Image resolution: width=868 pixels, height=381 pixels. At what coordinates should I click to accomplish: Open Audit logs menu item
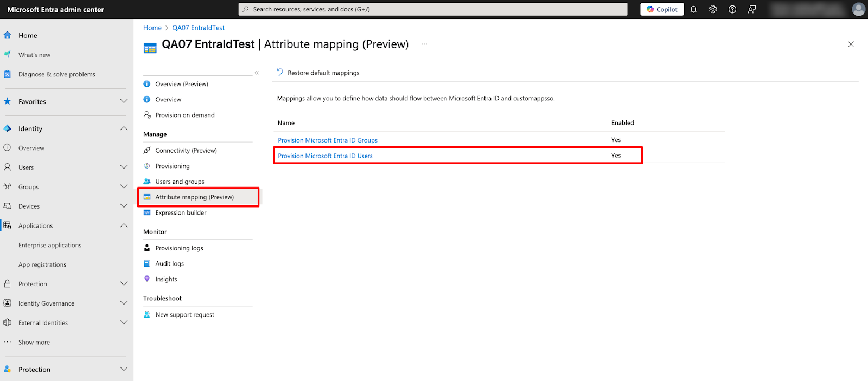(x=169, y=264)
